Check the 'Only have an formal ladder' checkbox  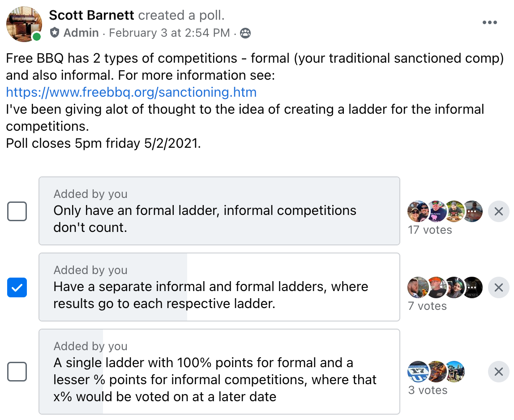17,211
